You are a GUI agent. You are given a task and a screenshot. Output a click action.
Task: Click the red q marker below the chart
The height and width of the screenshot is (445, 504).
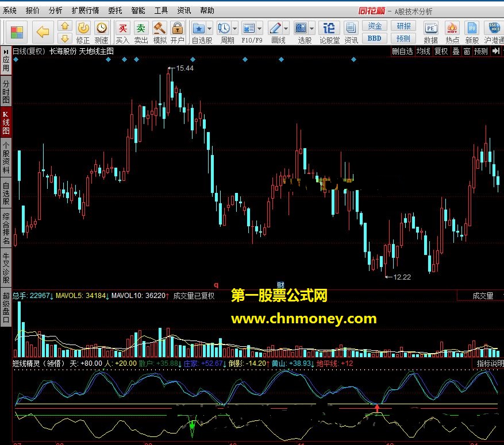(216, 285)
